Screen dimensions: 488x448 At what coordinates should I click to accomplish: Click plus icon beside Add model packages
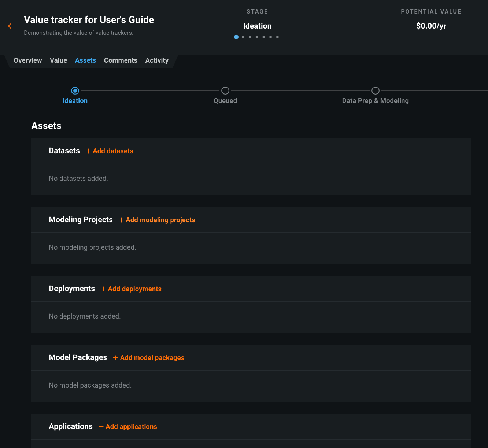coord(115,358)
